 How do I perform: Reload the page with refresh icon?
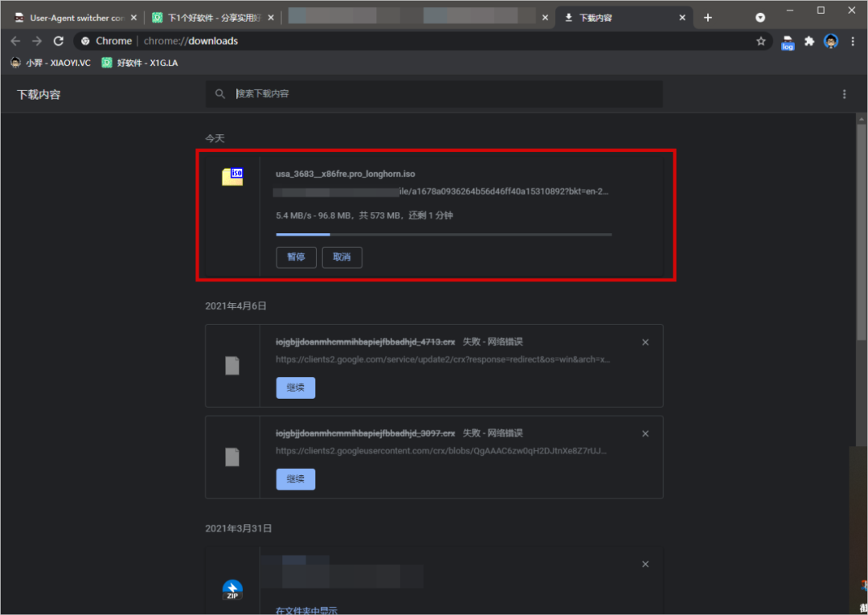[58, 41]
